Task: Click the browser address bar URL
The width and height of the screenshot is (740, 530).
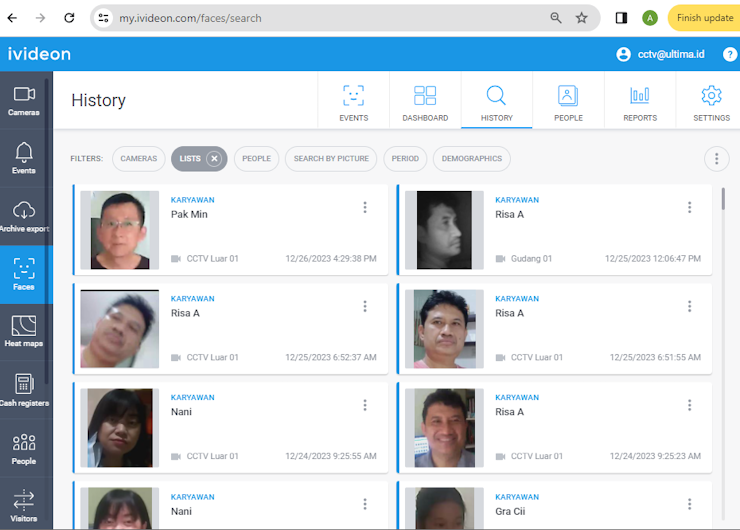Action: click(x=190, y=18)
